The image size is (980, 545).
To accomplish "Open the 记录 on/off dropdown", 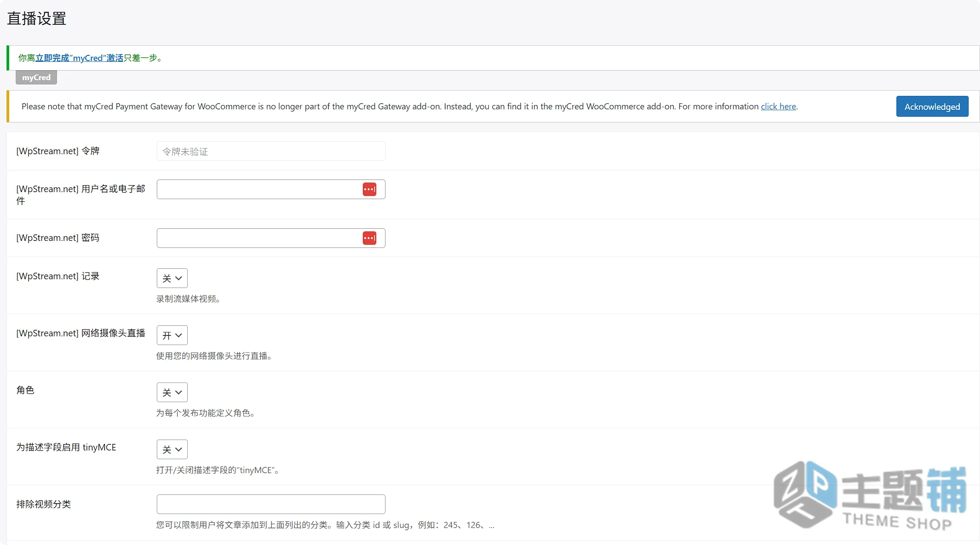I will point(172,278).
